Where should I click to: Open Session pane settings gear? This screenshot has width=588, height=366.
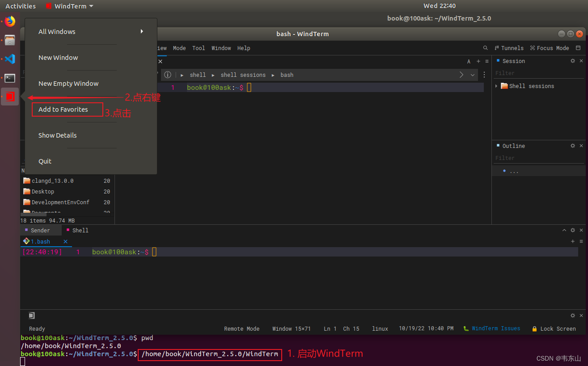tap(573, 61)
